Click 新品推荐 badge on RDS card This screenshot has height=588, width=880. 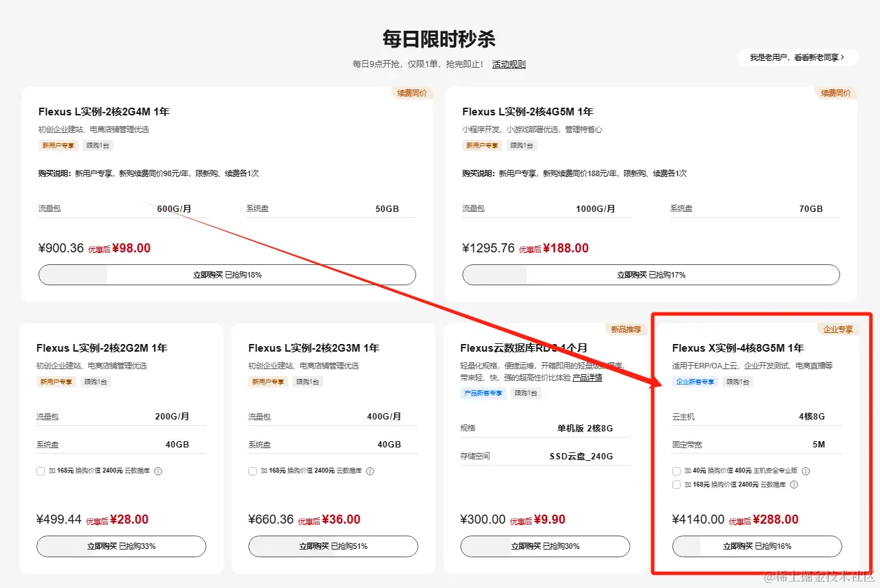point(625,329)
